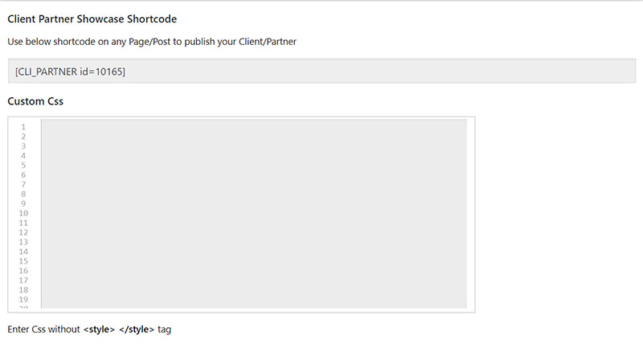Select line number 10 in gutter

coord(23,213)
